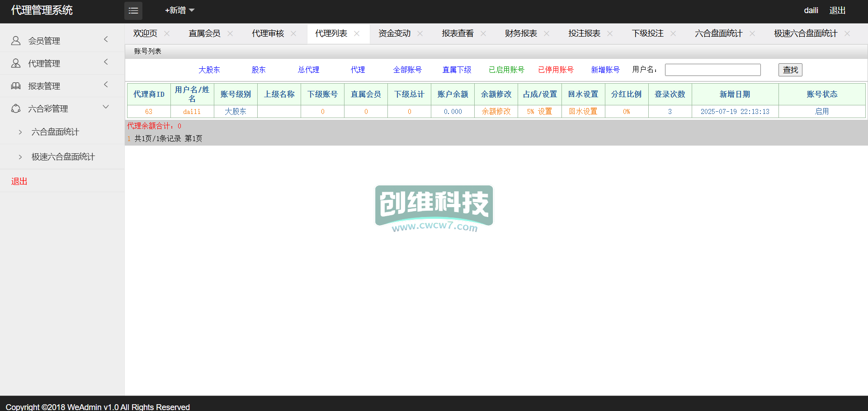This screenshot has width=868, height=411.
Task: Click 退出 in the top bar
Action: 837,10
